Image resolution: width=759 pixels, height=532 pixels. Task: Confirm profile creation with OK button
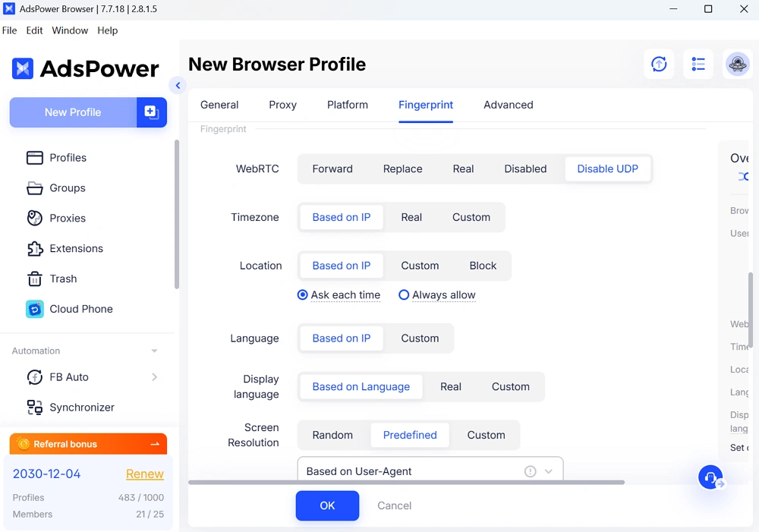click(x=327, y=505)
